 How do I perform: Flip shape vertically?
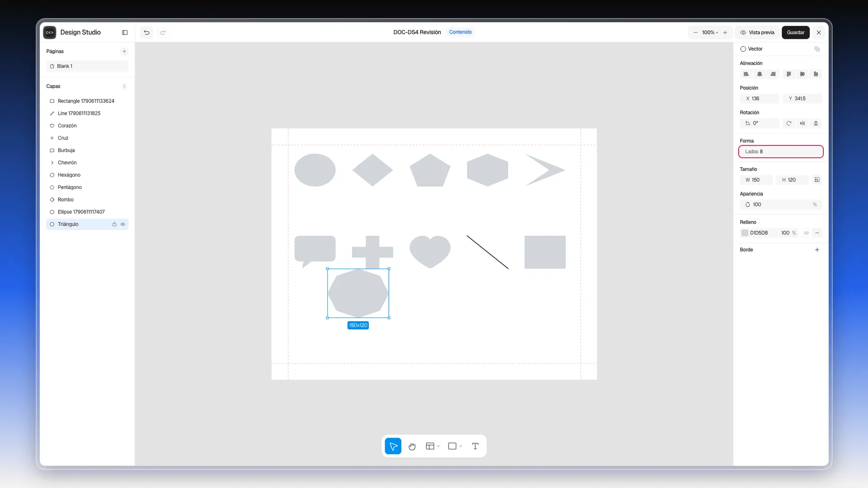816,123
